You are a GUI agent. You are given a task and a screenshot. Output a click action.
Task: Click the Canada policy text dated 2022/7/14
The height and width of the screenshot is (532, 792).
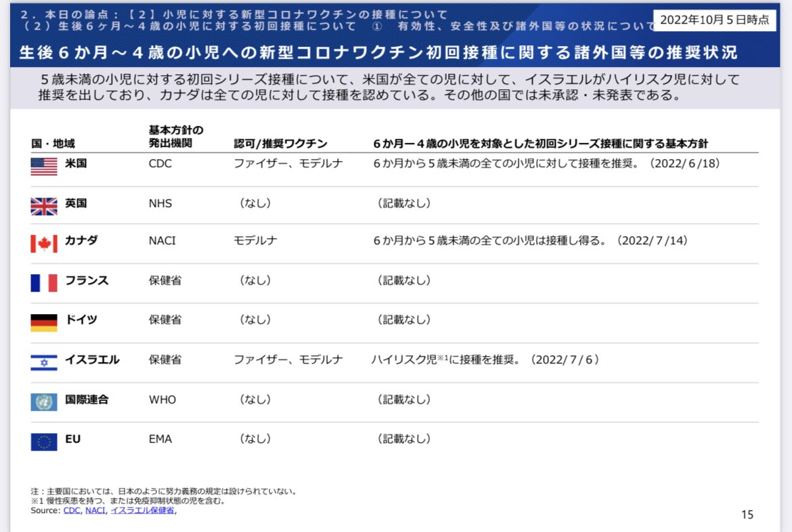[x=530, y=240]
